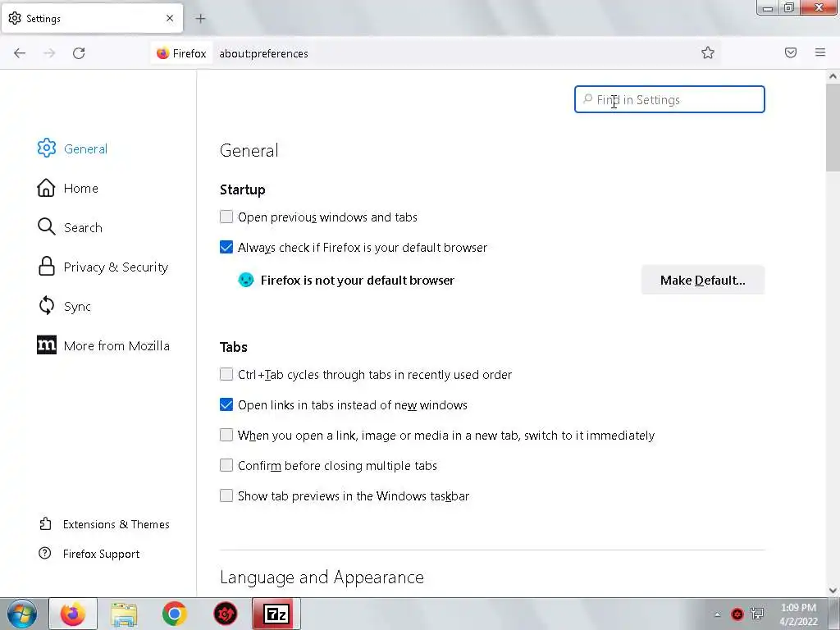The height and width of the screenshot is (630, 840).
Task: Open the Firefox hamburger application menu
Action: (820, 52)
